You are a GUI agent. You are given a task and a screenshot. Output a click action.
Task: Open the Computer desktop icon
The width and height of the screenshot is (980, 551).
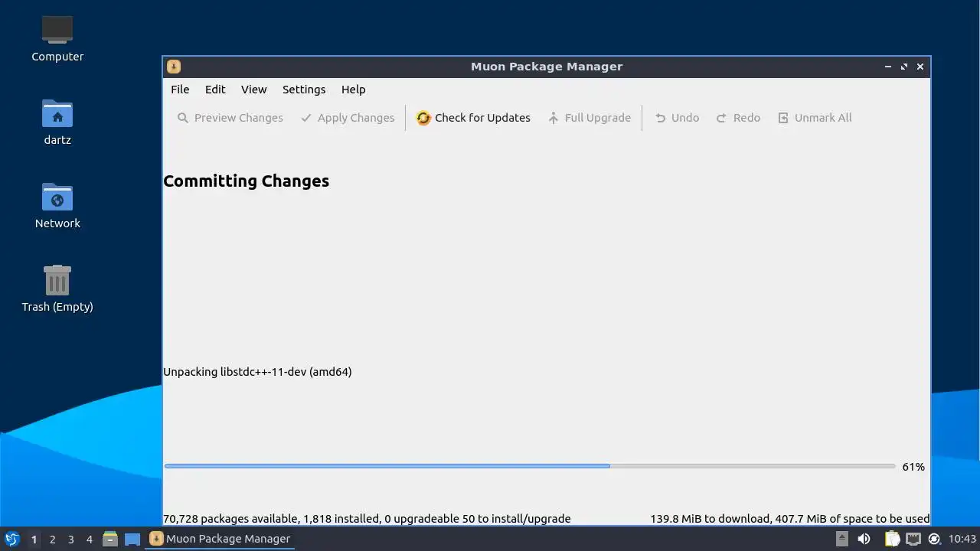click(57, 38)
